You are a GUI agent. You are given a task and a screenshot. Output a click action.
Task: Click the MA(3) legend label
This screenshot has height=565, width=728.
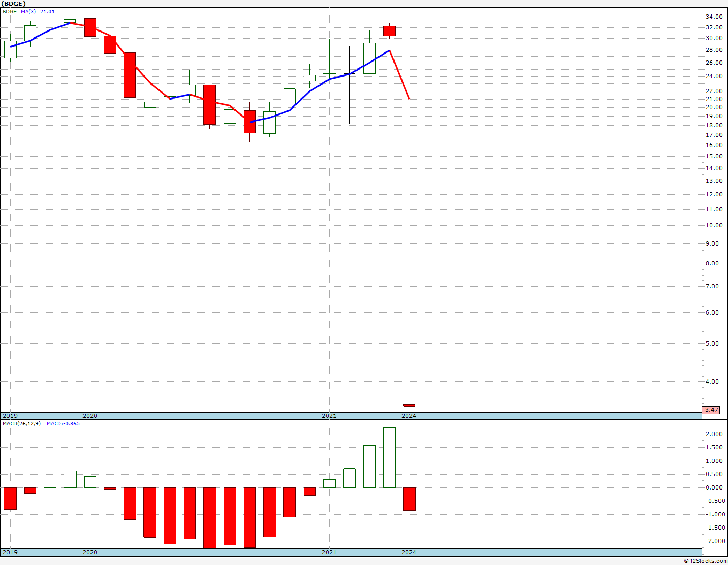point(28,11)
